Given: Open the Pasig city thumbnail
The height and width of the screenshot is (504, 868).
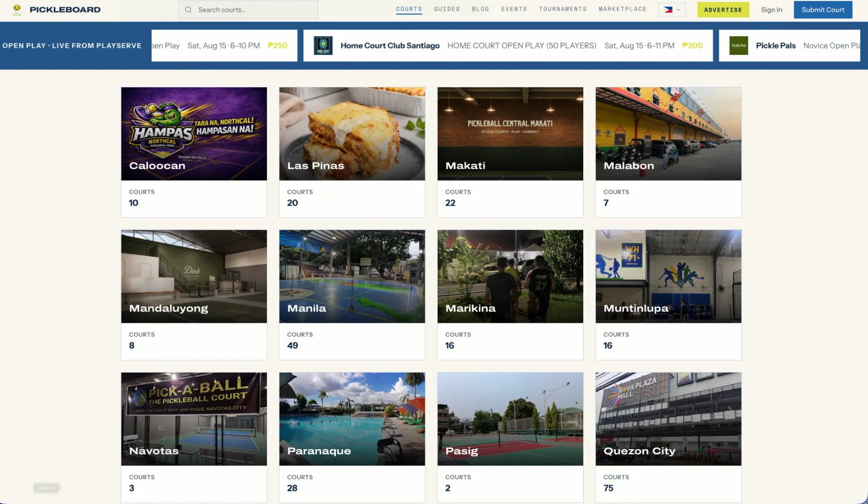Looking at the screenshot, I should [510, 419].
